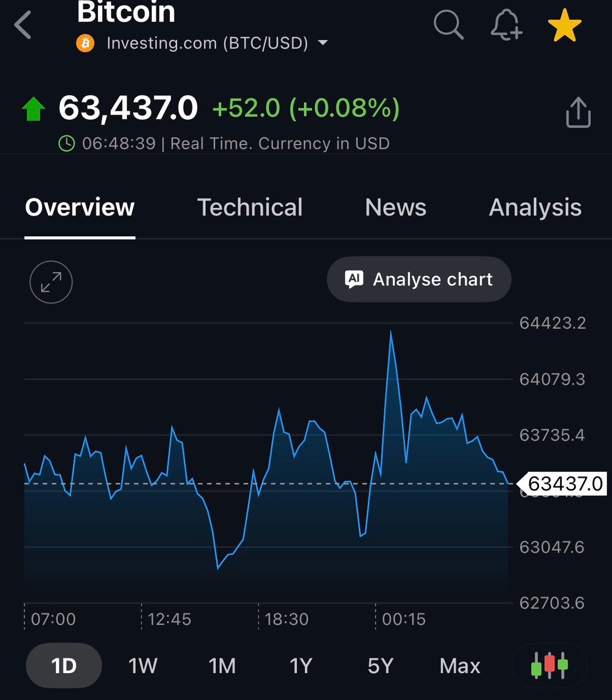Viewport: 612px width, 700px height.
Task: Tap the Real Time. Currency in USD text
Action: coord(280,143)
